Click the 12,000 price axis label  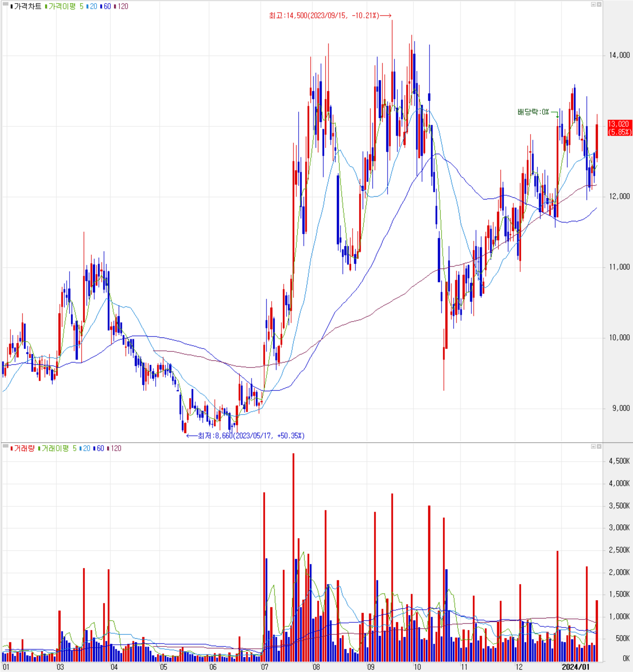(x=619, y=196)
